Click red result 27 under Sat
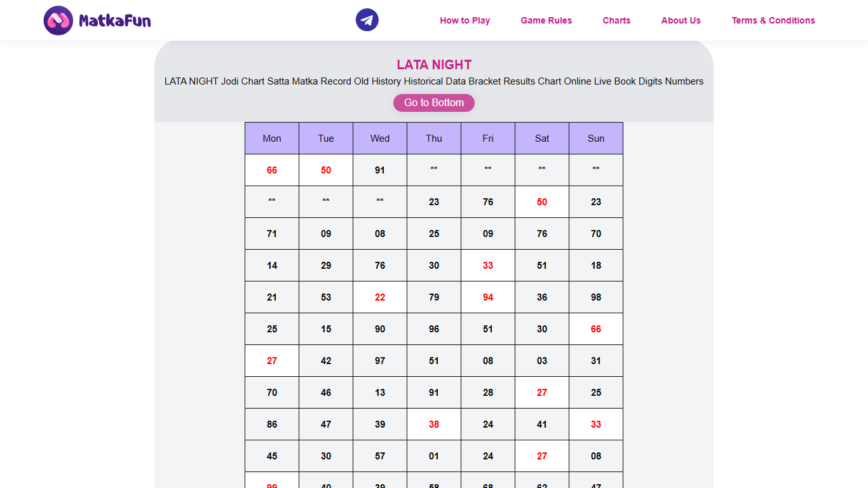The height and width of the screenshot is (488, 868). (541, 392)
